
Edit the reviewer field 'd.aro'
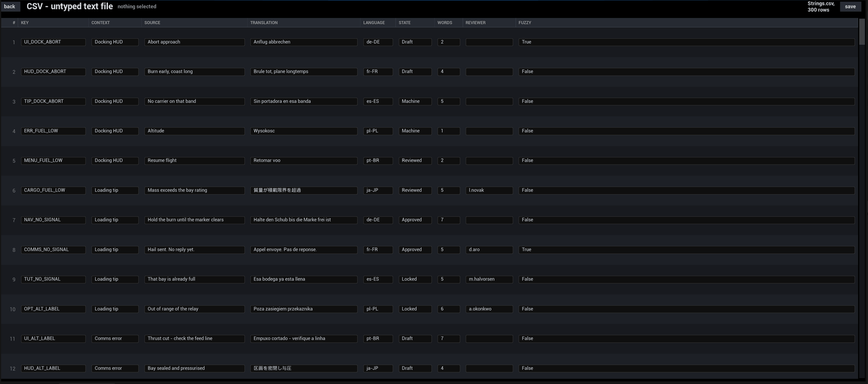point(489,250)
